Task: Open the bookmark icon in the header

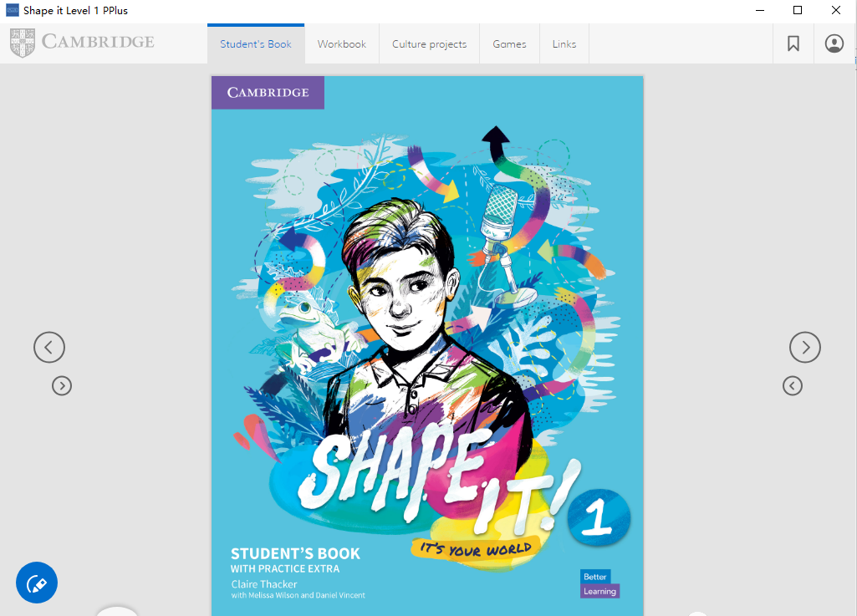Action: [x=793, y=43]
